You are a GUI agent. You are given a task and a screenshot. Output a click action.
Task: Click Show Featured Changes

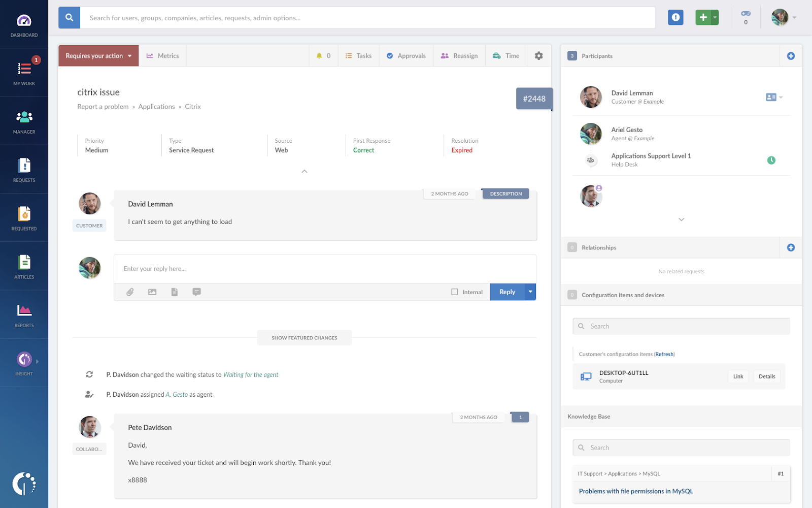[304, 337]
